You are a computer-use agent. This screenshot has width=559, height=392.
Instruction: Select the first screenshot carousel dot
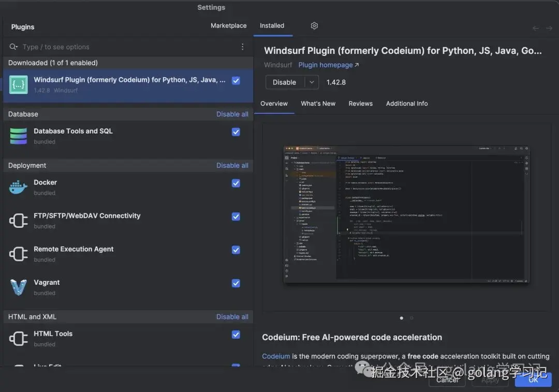pos(402,318)
